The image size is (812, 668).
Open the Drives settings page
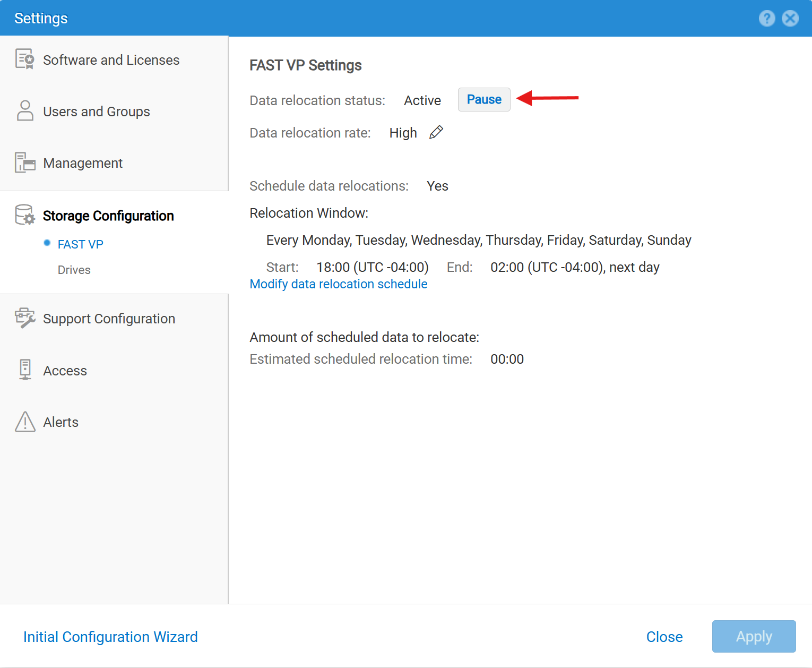74,270
